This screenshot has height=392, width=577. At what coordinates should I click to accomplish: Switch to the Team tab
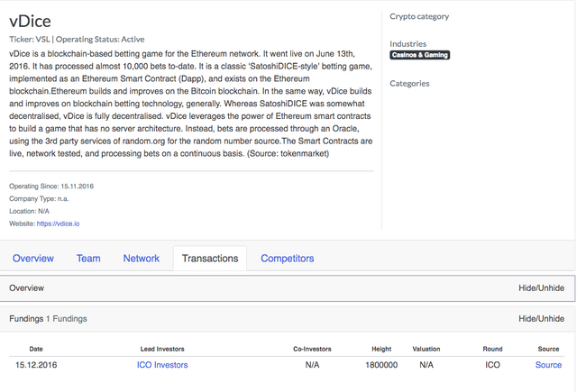click(88, 258)
